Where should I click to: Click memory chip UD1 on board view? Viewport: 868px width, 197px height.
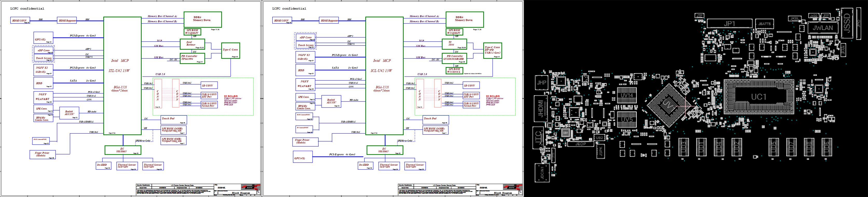701,147
